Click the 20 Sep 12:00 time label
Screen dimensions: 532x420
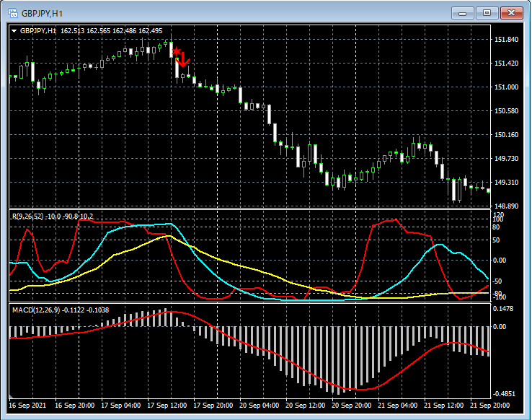click(x=306, y=406)
